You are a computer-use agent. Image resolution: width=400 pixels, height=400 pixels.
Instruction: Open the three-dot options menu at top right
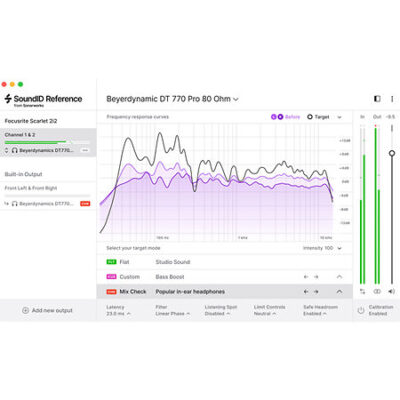[392, 99]
